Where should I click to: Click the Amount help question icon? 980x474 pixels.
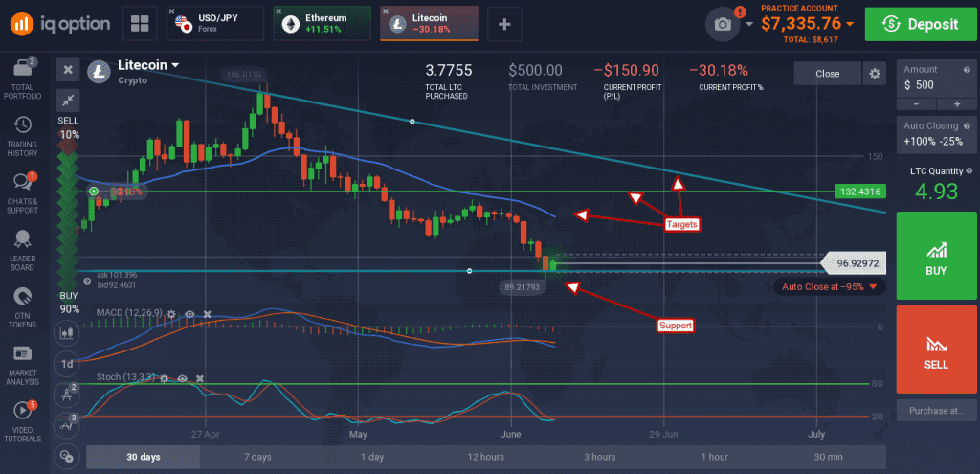(969, 69)
